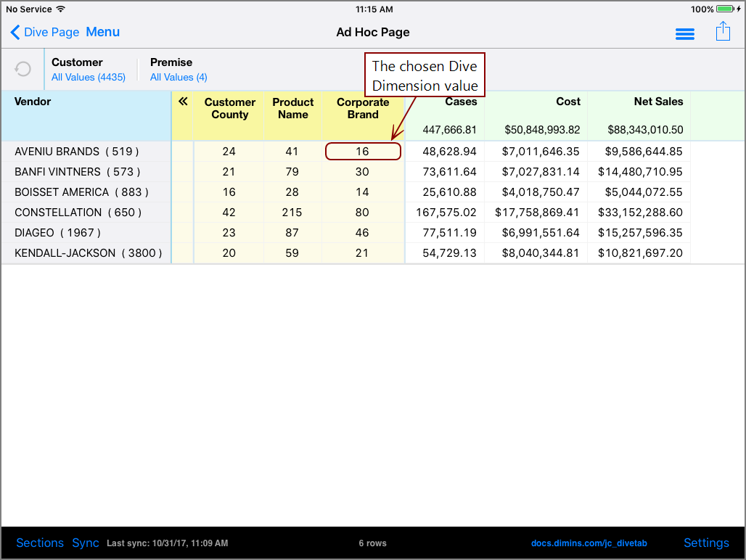Select the Vendor column header

33,102
